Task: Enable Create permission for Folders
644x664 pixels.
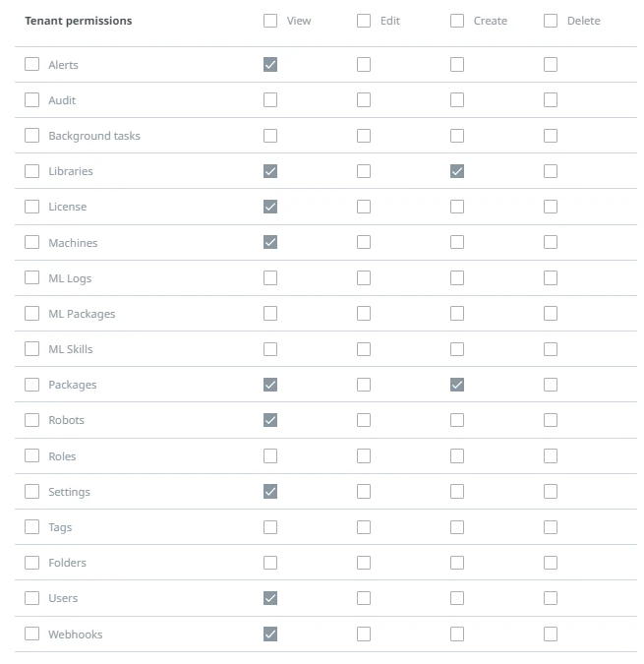Action: coord(457,563)
